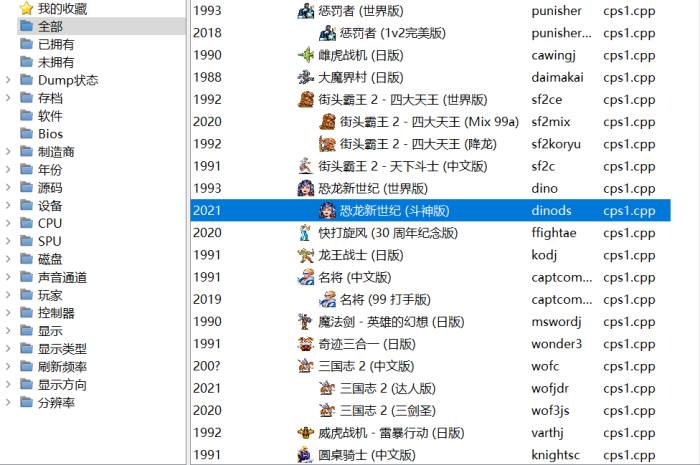
Task: Click the 街头霸王 2 (Mix 99a) icon
Action: (x=327, y=122)
